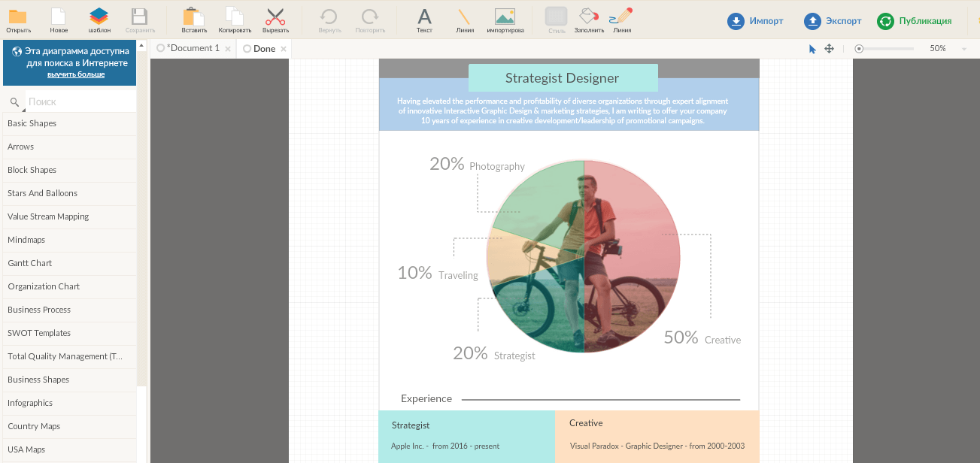This screenshot has height=463, width=980.
Task: Select the Текст text tool
Action: (x=424, y=18)
